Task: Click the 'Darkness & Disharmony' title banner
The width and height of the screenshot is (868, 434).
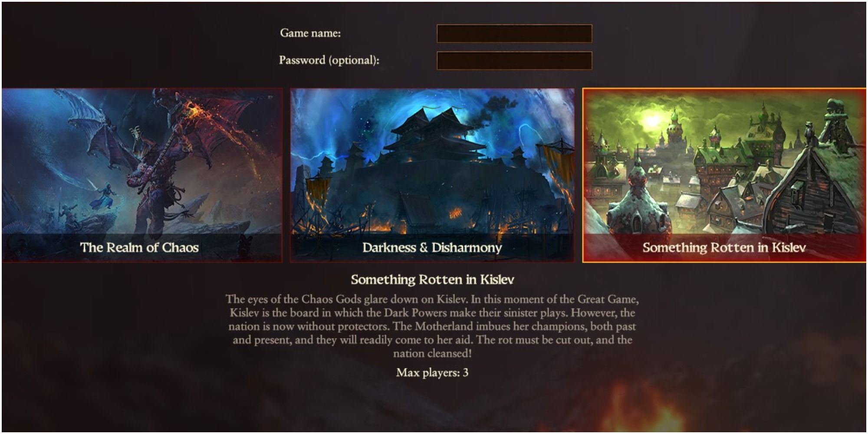Action: (x=432, y=248)
